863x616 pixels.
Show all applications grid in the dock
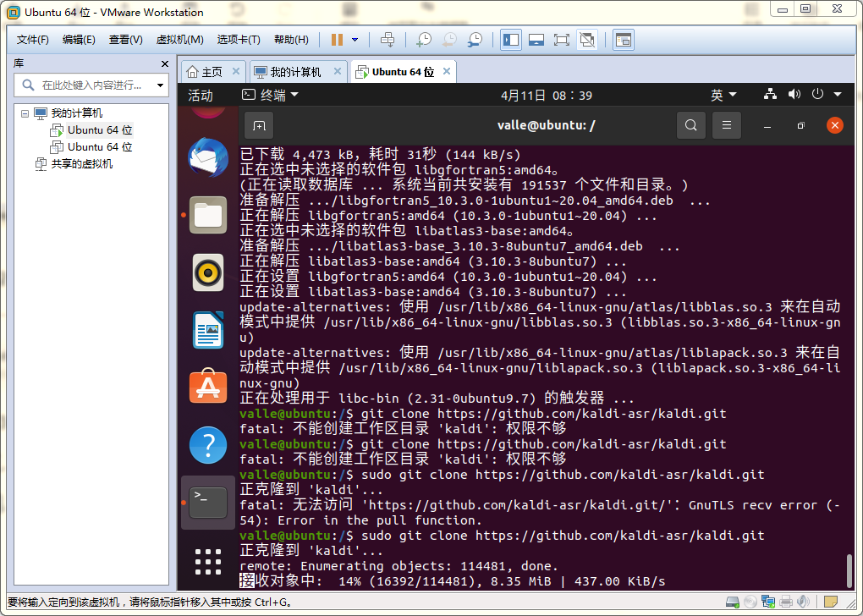[x=208, y=562]
